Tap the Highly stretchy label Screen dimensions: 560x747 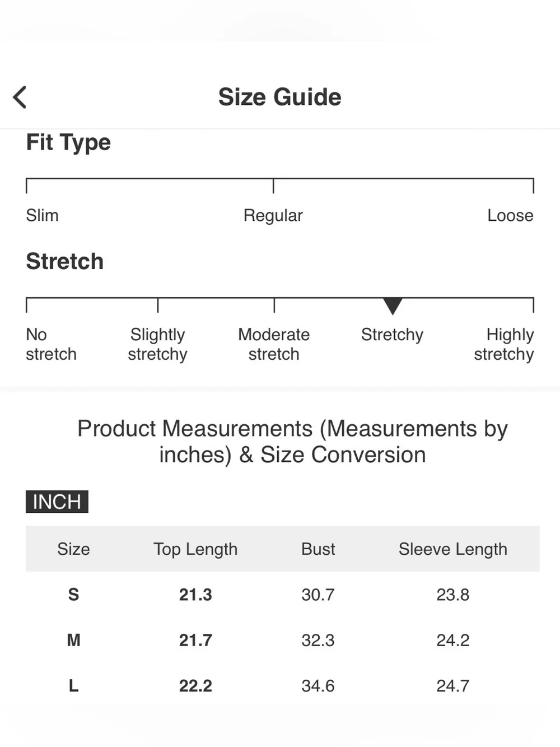(x=504, y=344)
